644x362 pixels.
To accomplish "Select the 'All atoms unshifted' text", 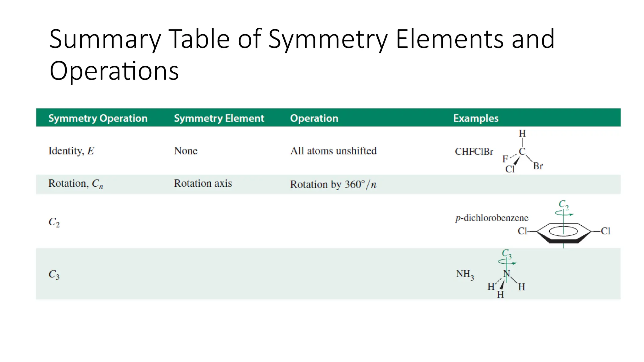I will coord(333,151).
